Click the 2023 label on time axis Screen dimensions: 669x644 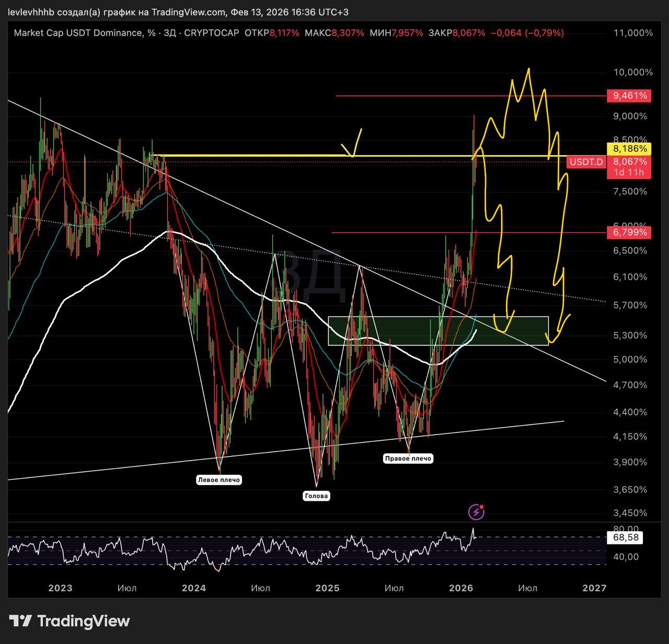point(60,588)
